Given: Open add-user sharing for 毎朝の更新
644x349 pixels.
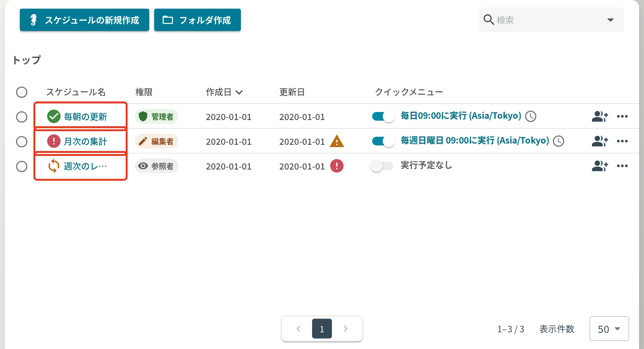Looking at the screenshot, I should (600, 116).
